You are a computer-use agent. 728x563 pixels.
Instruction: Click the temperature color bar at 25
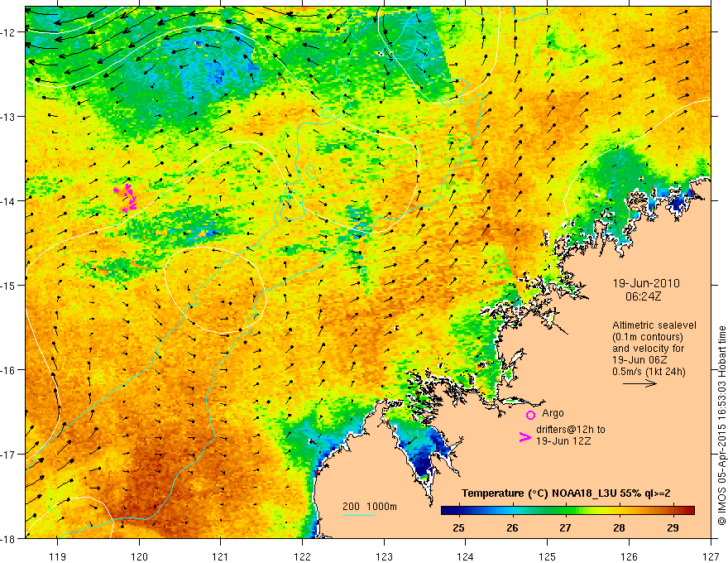pyautogui.click(x=458, y=511)
